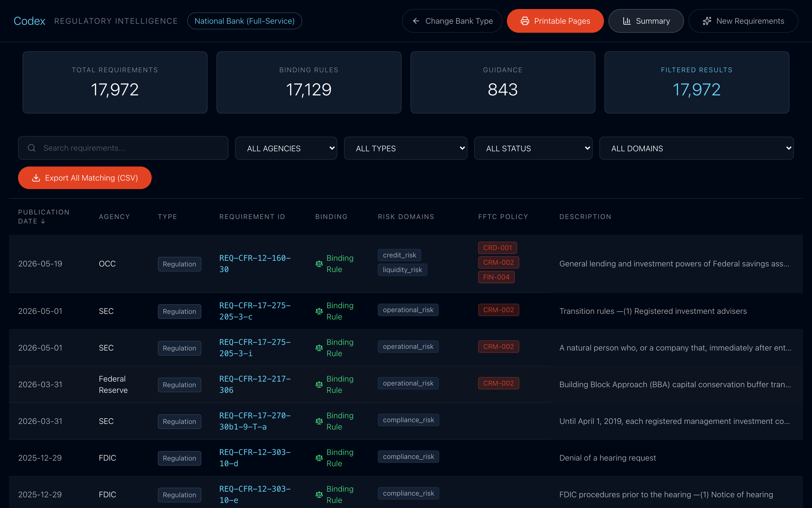Open requirement REQ-CFR-12-303-10-e

(255, 494)
